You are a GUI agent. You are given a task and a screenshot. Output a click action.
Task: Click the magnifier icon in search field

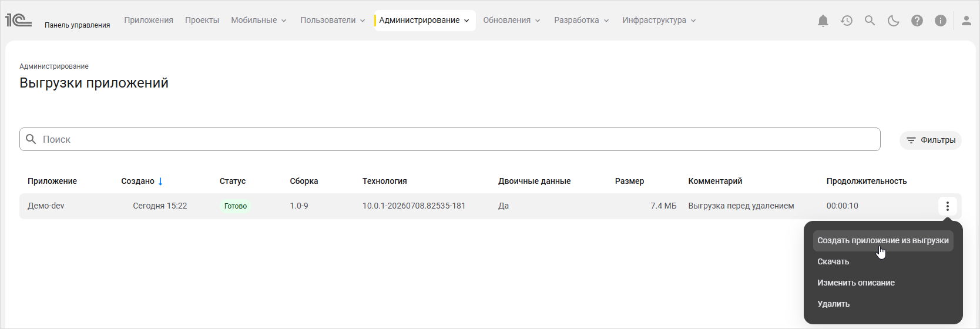click(x=31, y=139)
